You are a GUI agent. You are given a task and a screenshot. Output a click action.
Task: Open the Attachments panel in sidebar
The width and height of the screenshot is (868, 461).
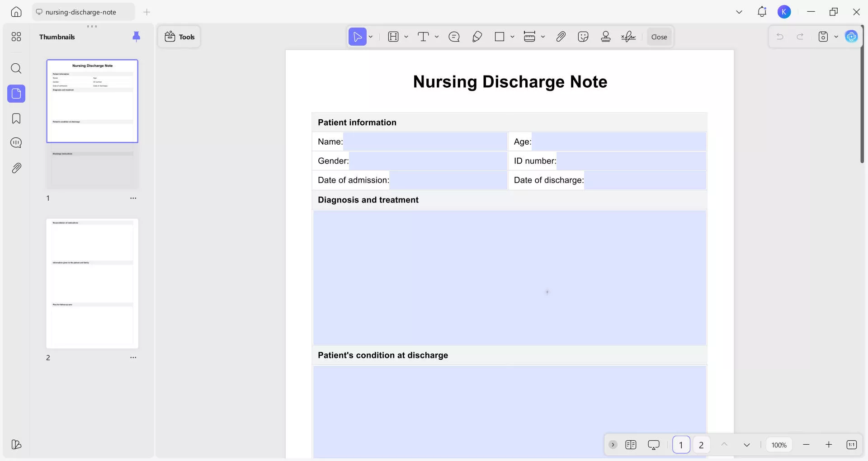point(16,168)
